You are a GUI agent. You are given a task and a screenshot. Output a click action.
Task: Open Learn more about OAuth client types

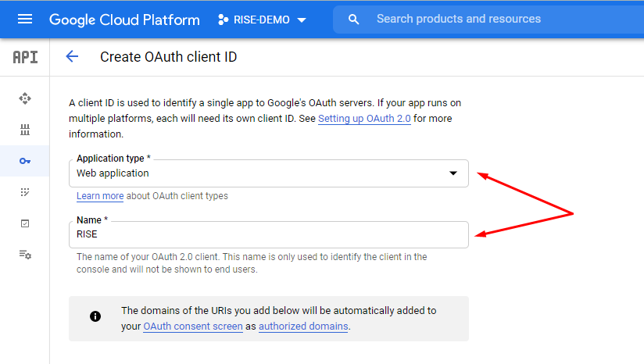tap(100, 196)
